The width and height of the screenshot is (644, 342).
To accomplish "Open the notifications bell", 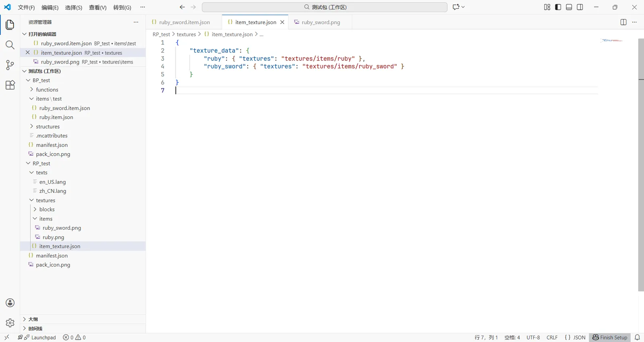I will point(637,338).
